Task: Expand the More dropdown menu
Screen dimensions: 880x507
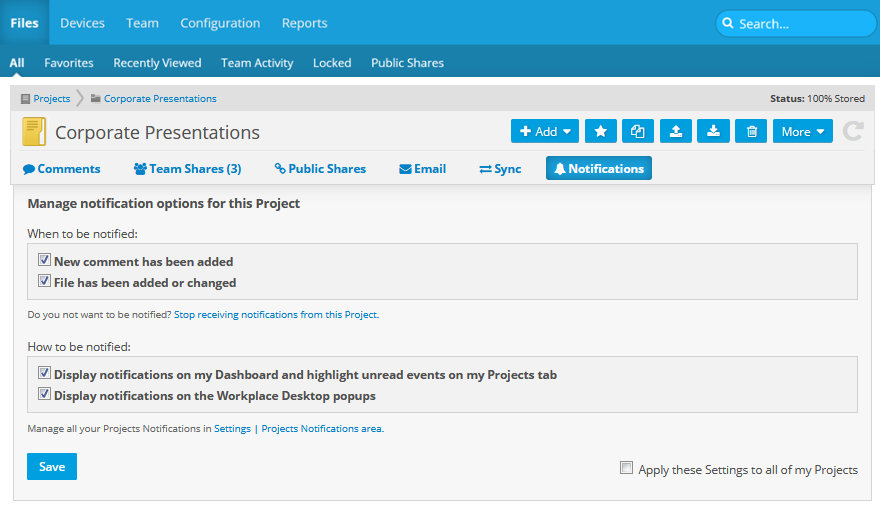Action: (x=803, y=131)
